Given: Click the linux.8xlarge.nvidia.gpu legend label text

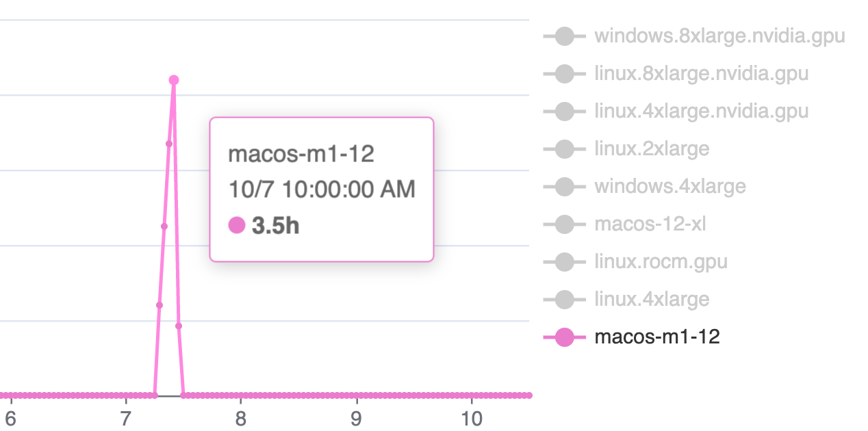Looking at the screenshot, I should pyautogui.click(x=702, y=73).
